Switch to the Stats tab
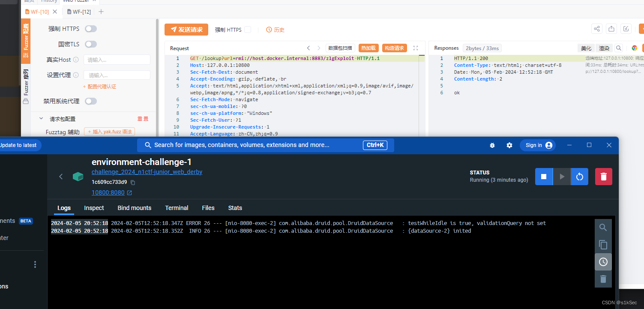This screenshot has width=644, height=309. click(x=235, y=208)
